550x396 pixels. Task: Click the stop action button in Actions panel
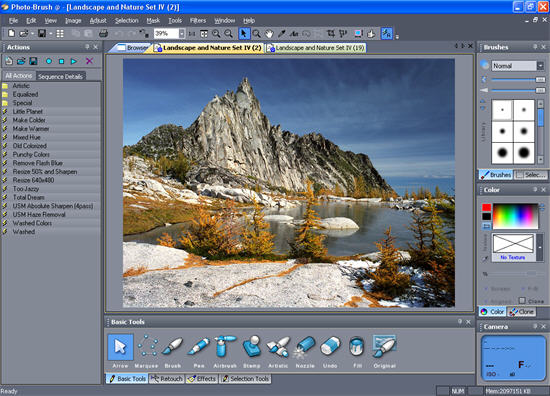pos(61,61)
